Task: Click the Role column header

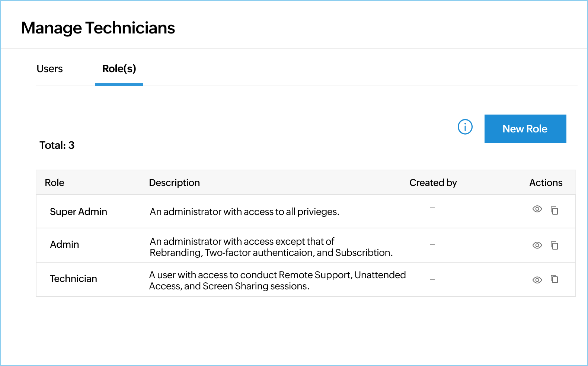Action: coord(54,183)
